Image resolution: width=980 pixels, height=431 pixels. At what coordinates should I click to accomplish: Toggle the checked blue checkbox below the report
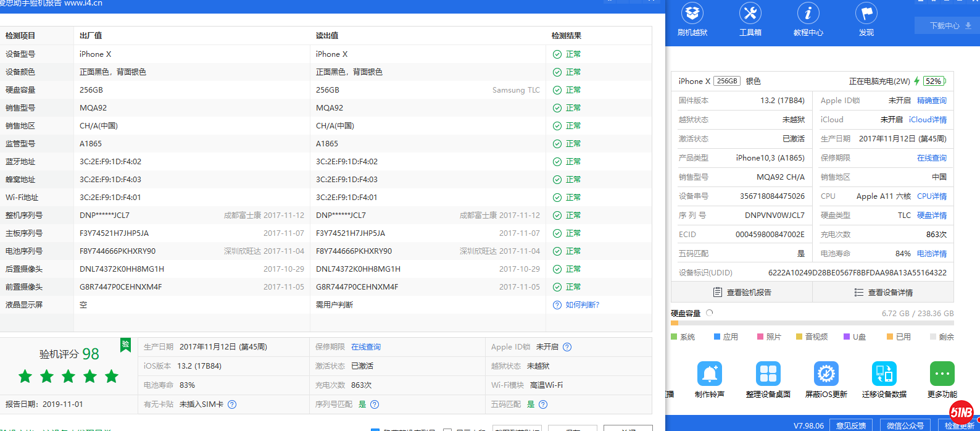pos(375,429)
